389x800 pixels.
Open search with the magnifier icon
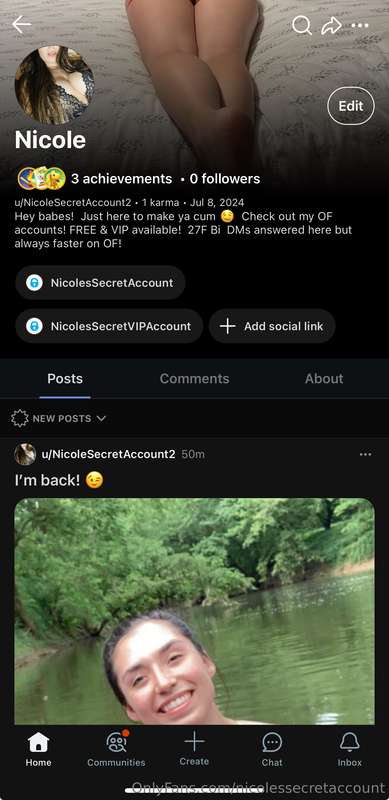(301, 24)
